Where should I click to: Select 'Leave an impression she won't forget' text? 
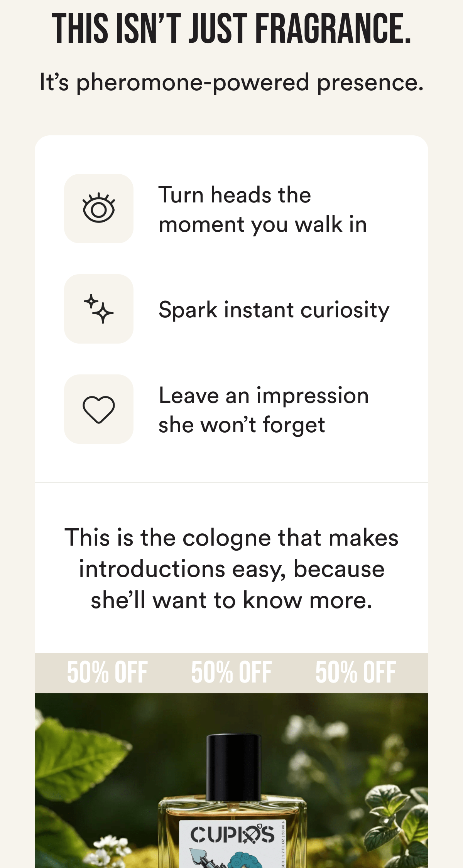[x=264, y=410]
